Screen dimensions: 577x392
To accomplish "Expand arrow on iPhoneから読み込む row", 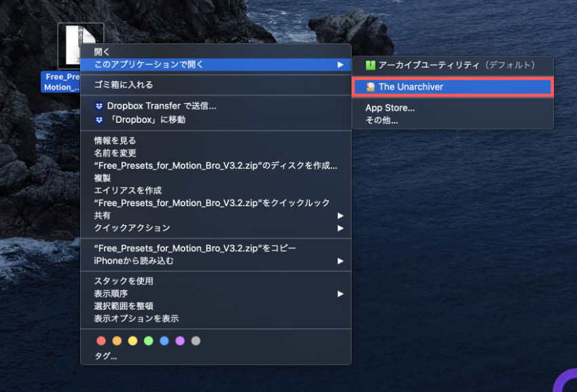I will [x=340, y=261].
